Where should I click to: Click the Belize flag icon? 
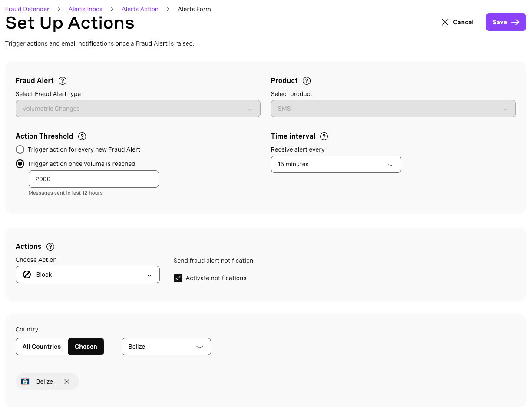[25, 381]
